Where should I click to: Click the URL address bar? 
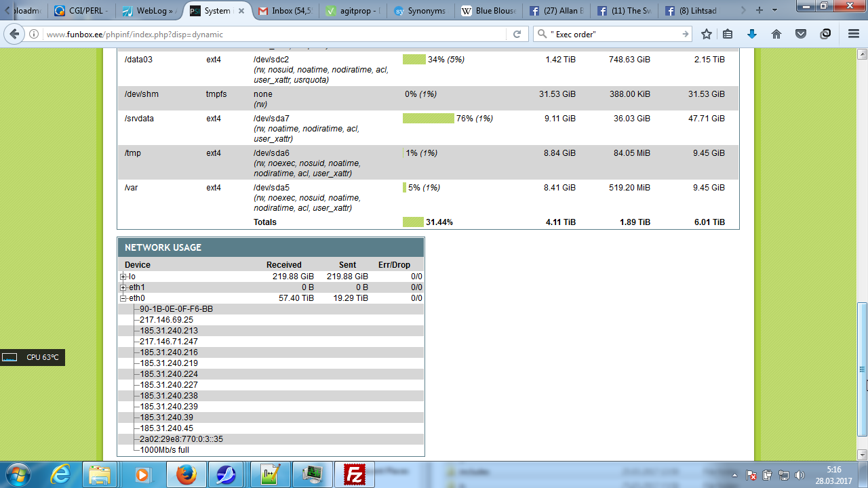tap(271, 34)
